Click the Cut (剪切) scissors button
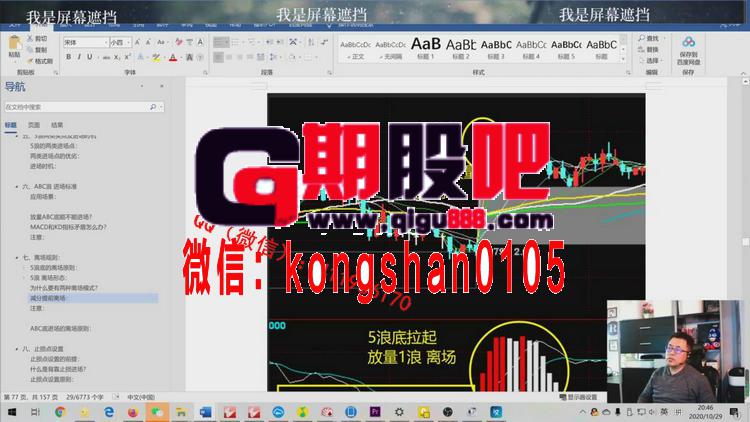750x422 pixels. coord(38,38)
